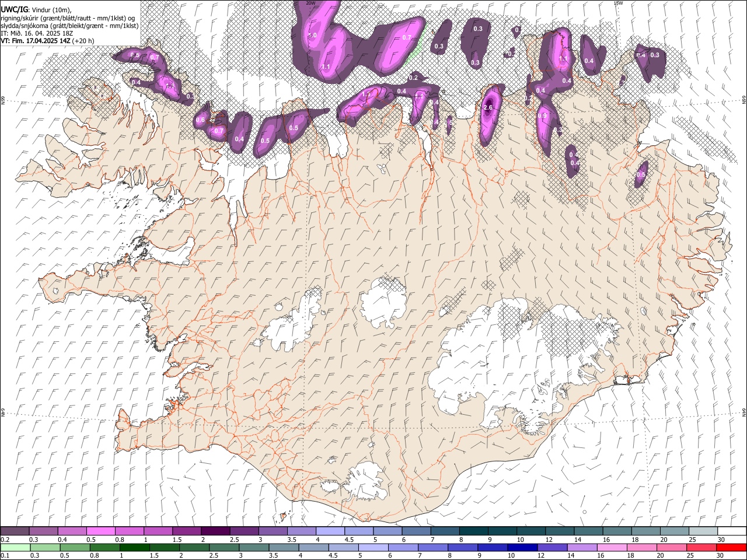747x560 pixels.
Task: Pick the dark teal snow swatch above 8
Action: 474,531
